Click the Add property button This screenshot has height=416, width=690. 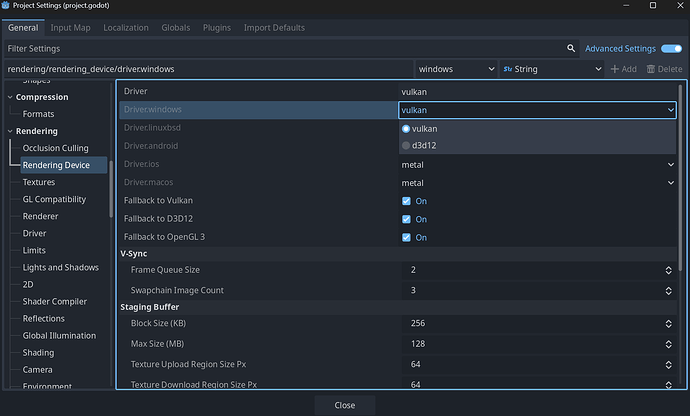pyautogui.click(x=622, y=69)
